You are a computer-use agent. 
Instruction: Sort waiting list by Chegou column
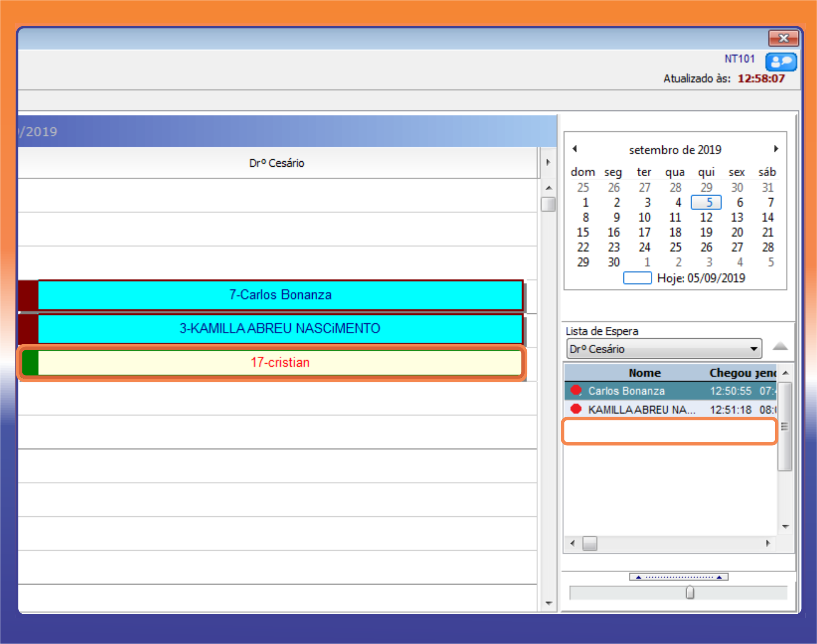click(x=729, y=373)
